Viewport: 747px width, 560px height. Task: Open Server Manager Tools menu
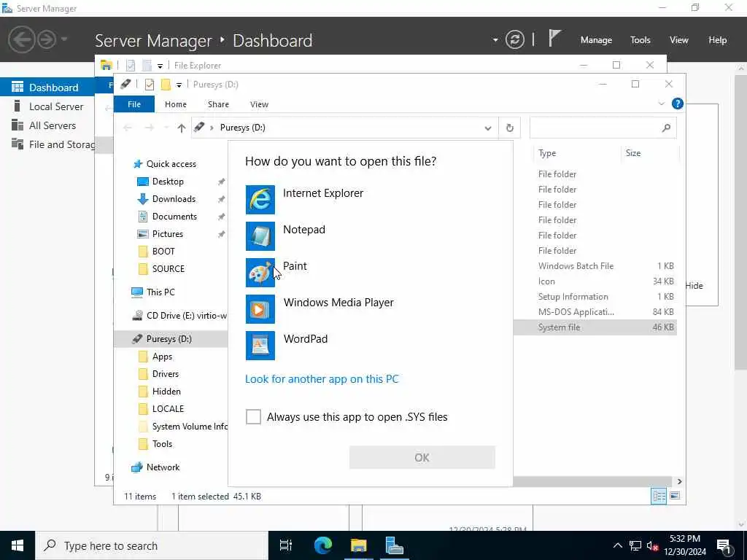(x=640, y=40)
